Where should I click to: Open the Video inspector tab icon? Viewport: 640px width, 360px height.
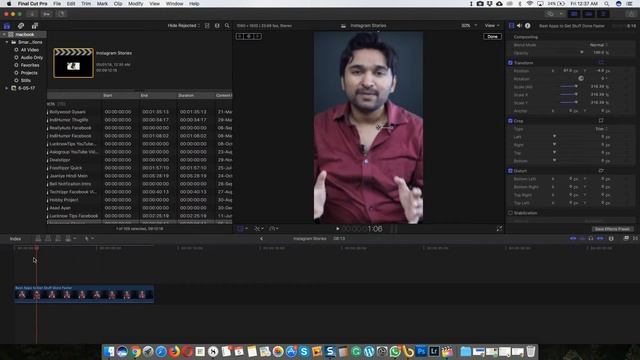[511, 26]
